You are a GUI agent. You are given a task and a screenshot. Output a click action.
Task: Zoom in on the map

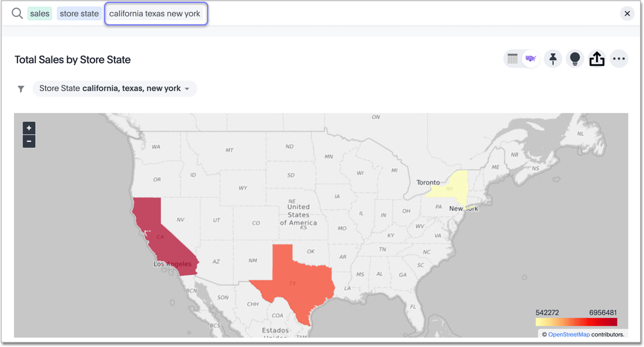tap(29, 128)
